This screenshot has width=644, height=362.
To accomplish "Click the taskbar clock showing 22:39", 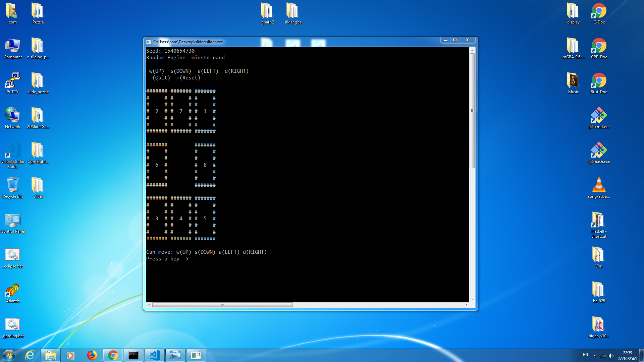I will pyautogui.click(x=627, y=355).
